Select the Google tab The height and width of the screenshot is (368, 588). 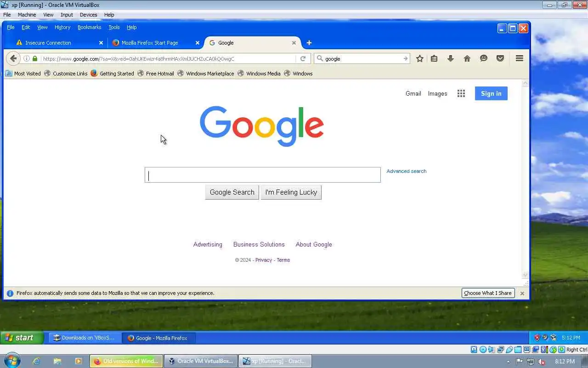252,43
